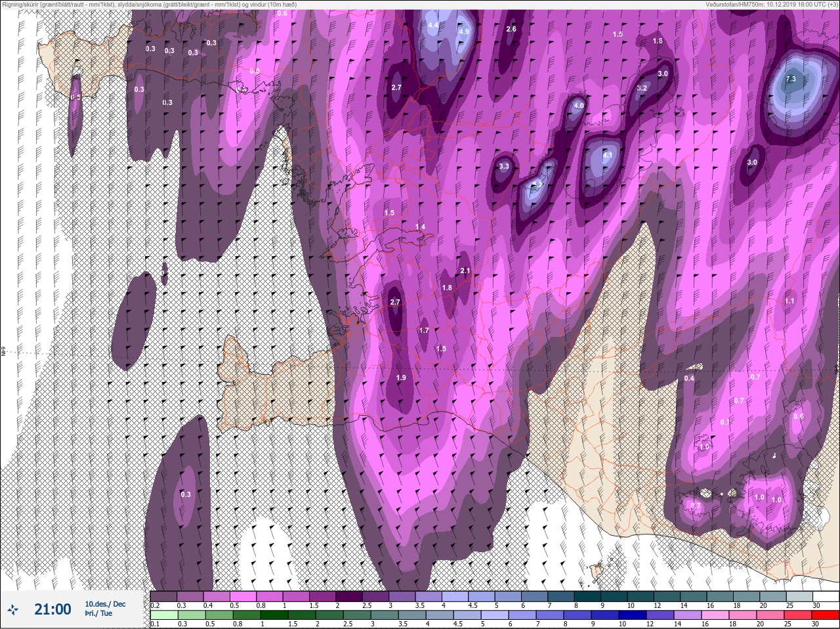Click the 3.3 precipitation value
Image resolution: width=840 pixels, height=629 pixels.
point(504,166)
